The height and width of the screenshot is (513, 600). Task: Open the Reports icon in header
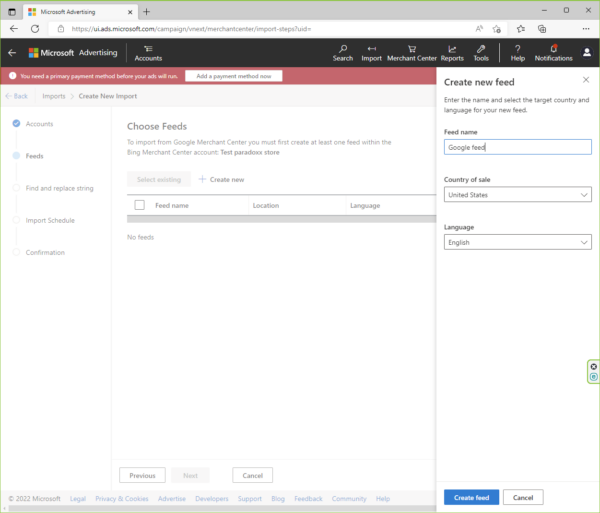pyautogui.click(x=452, y=53)
